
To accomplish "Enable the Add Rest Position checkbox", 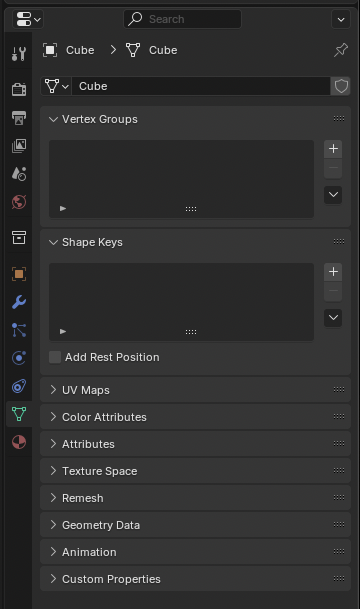I will point(55,357).
